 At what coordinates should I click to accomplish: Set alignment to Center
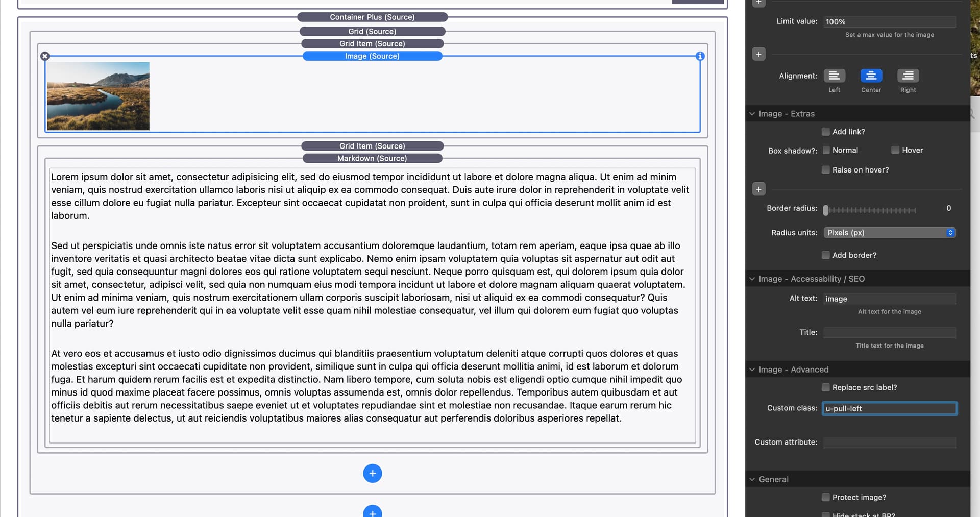(871, 76)
